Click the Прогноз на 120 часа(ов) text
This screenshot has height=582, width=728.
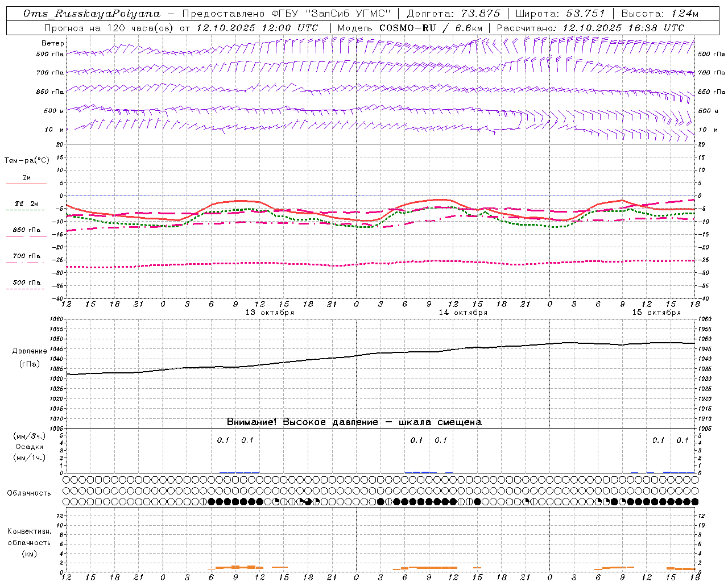(x=110, y=28)
